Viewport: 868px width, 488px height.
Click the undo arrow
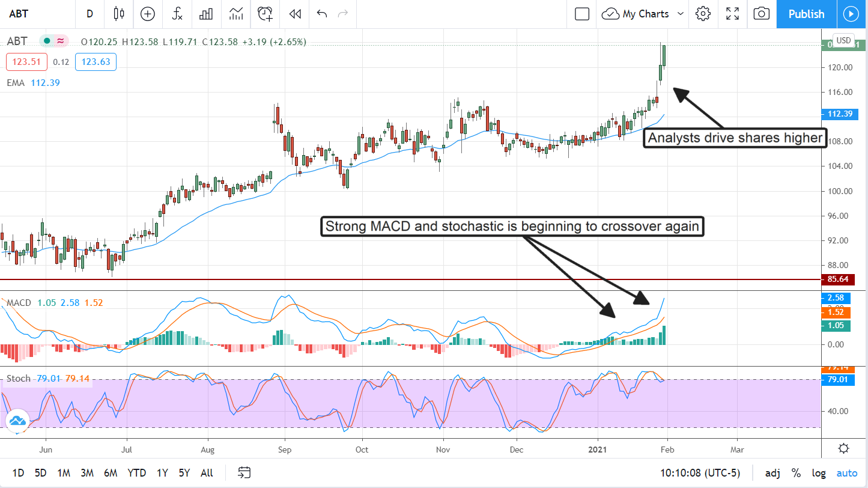pos(322,14)
